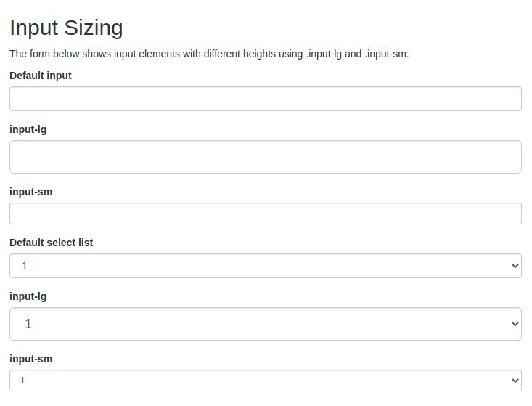Click 'input-sm' label above small text field

30,192
